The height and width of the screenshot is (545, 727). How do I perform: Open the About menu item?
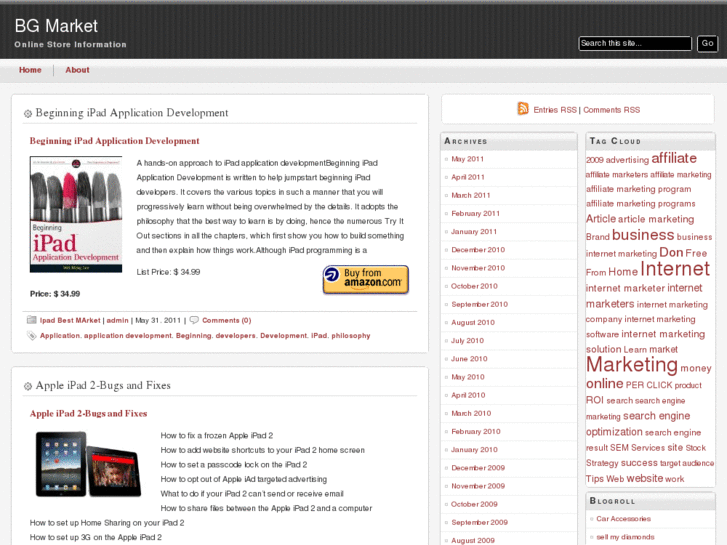click(x=77, y=70)
